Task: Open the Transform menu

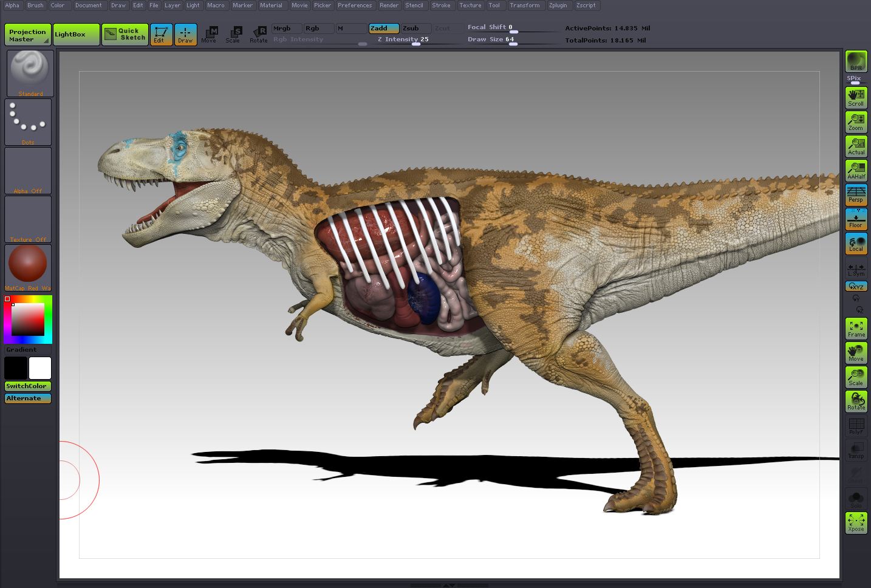Action: pyautogui.click(x=525, y=5)
